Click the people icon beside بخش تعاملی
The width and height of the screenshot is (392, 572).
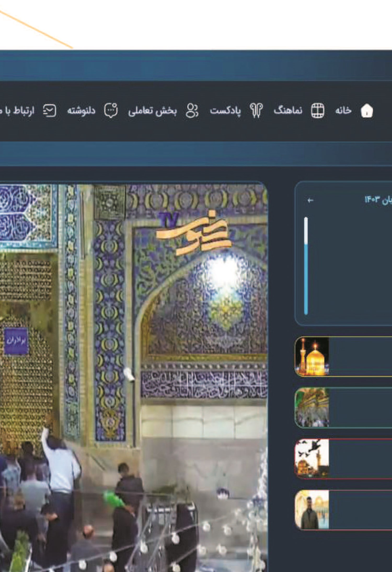(x=192, y=111)
